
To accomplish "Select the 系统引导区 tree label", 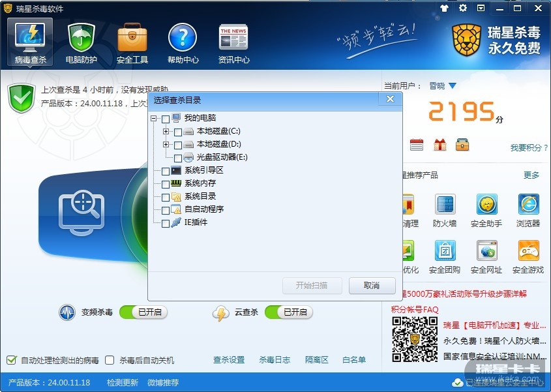I will point(204,170).
